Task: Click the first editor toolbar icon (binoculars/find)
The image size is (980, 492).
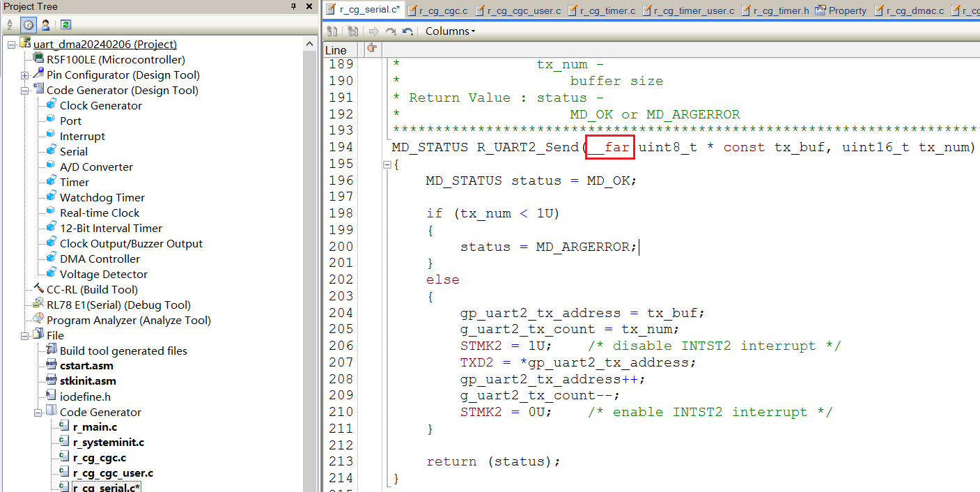Action: point(332,31)
